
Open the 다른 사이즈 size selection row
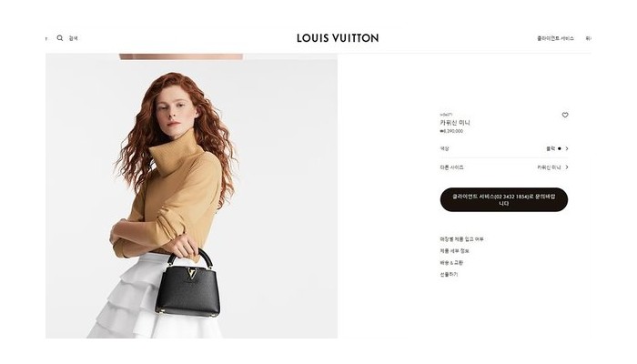click(x=504, y=167)
